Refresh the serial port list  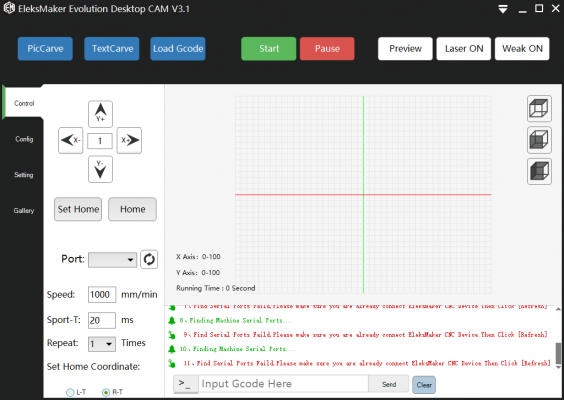click(x=149, y=259)
